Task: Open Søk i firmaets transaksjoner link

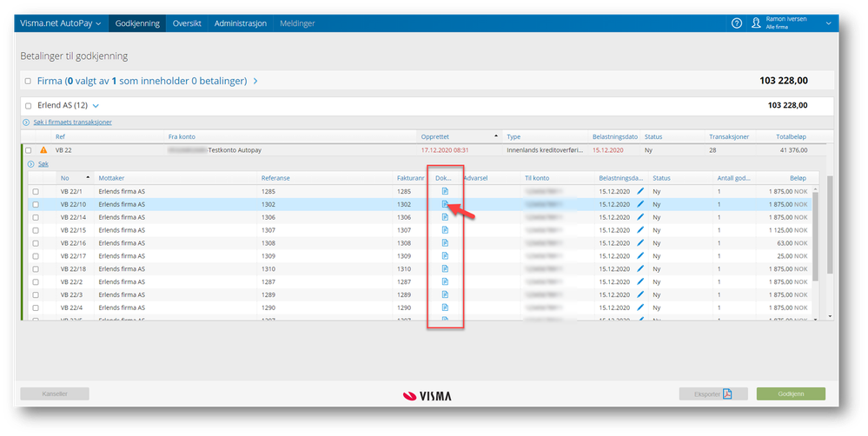Action: 72,122
